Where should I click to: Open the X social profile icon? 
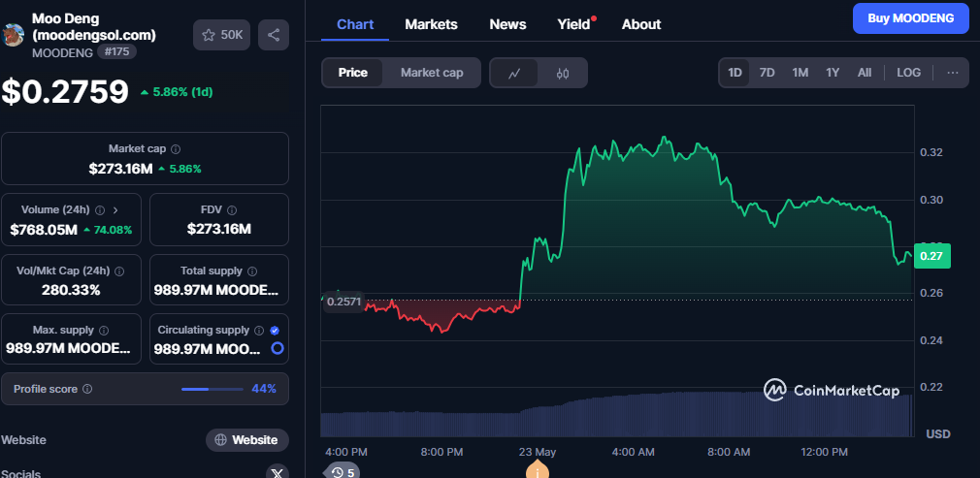[278, 473]
